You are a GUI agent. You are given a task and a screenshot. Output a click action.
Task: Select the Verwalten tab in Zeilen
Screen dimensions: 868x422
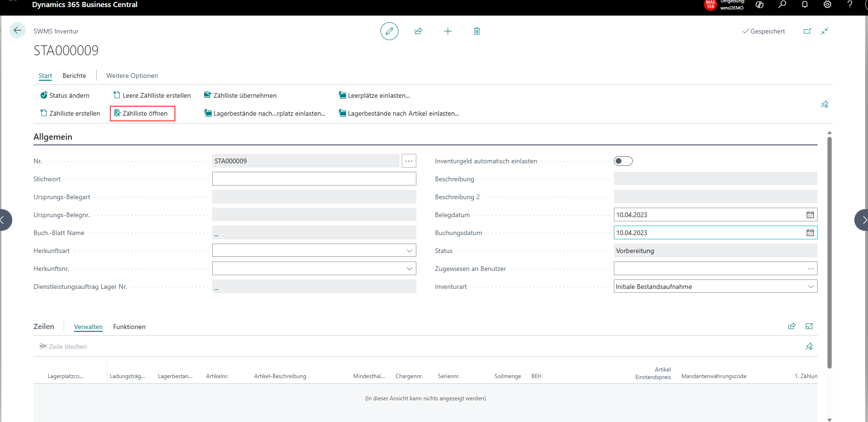[x=88, y=327]
